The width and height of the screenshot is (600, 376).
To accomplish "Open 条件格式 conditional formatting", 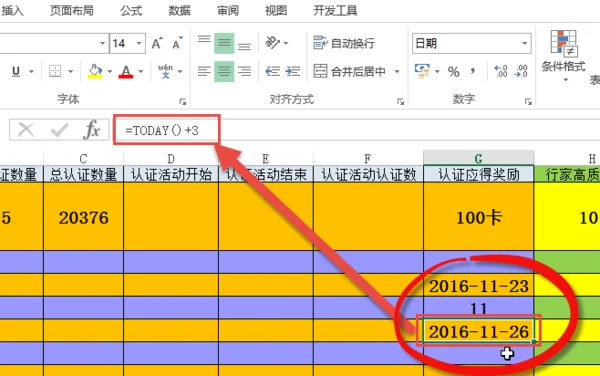I will 563,56.
